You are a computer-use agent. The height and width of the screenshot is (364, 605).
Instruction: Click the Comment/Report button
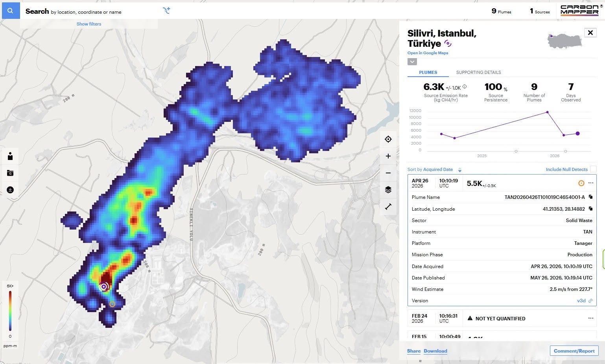pyautogui.click(x=574, y=351)
